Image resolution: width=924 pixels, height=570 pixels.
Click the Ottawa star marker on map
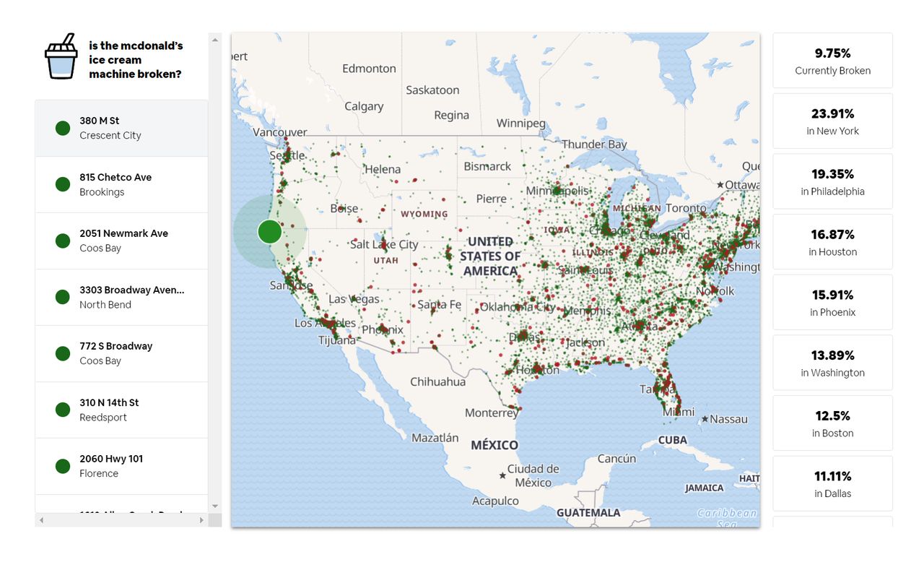tap(720, 185)
